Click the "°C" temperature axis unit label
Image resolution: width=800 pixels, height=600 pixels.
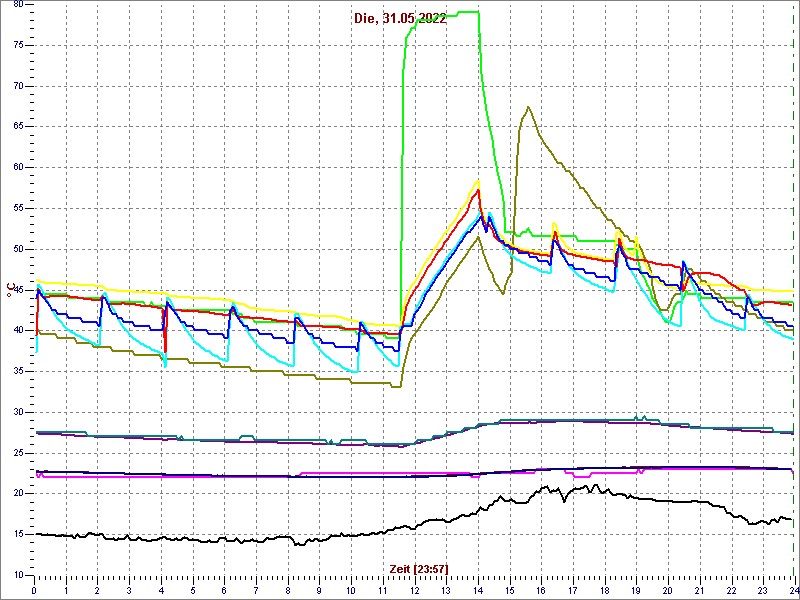click(9, 289)
